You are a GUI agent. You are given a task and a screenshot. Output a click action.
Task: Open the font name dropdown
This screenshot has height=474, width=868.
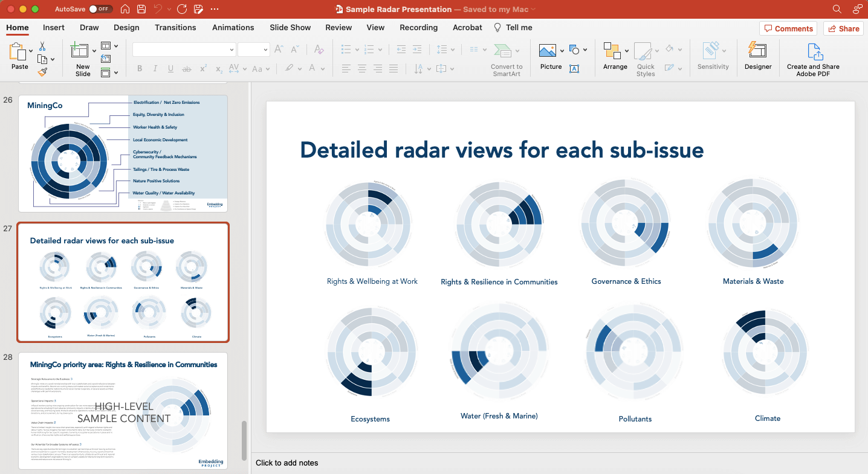coord(232,49)
